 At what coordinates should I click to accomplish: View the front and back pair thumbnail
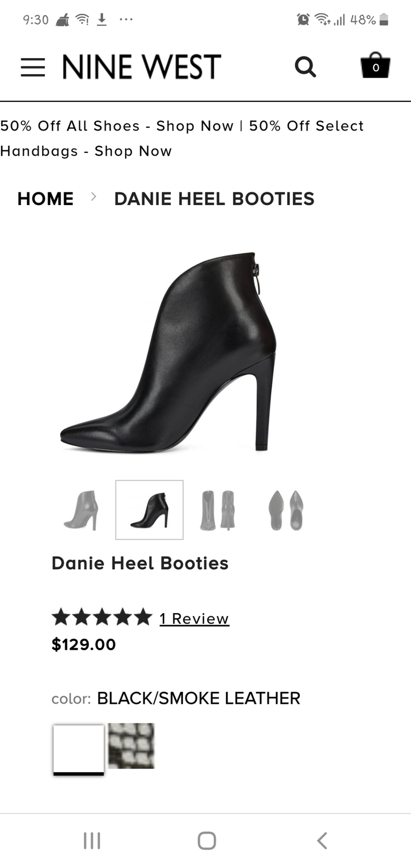coord(218,510)
